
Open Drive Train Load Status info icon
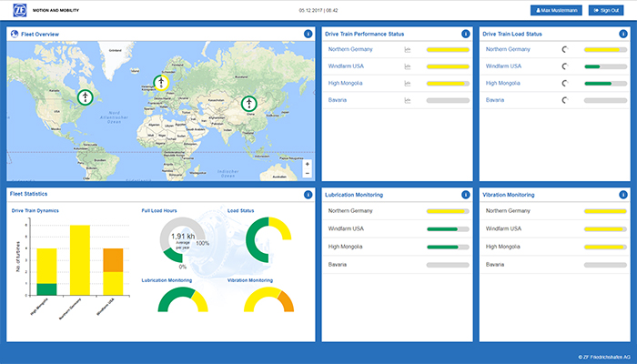(x=623, y=35)
